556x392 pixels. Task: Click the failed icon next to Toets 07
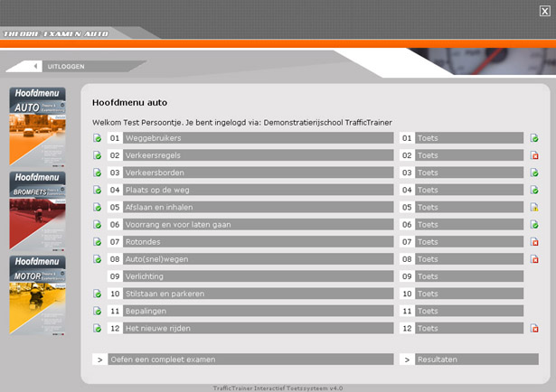(x=534, y=242)
